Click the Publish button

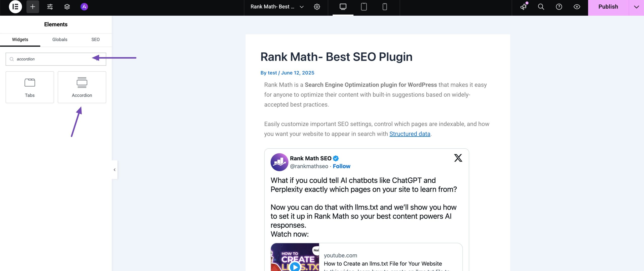pyautogui.click(x=608, y=7)
